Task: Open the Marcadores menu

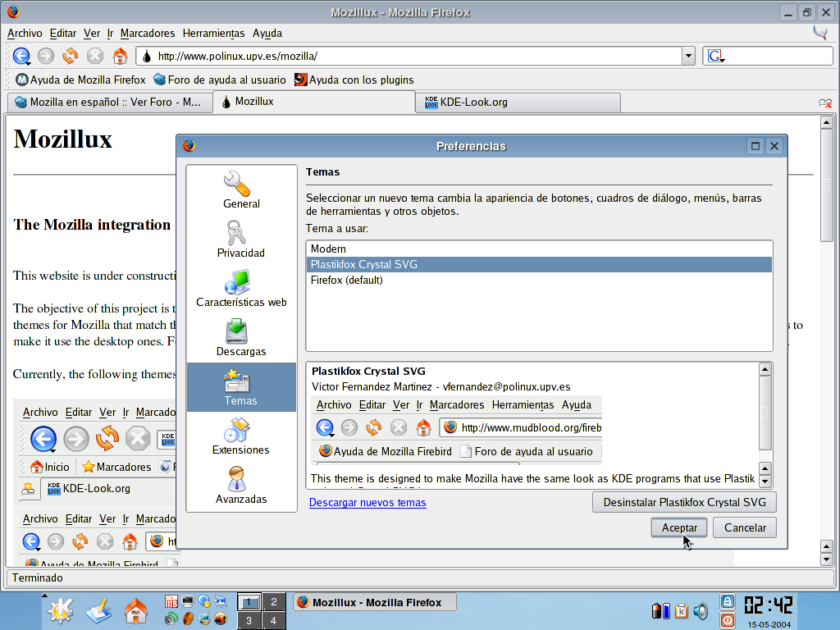Action: pyautogui.click(x=148, y=33)
